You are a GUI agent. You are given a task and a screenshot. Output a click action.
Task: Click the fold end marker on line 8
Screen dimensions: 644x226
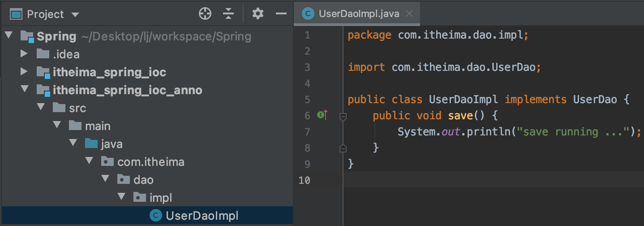click(343, 148)
